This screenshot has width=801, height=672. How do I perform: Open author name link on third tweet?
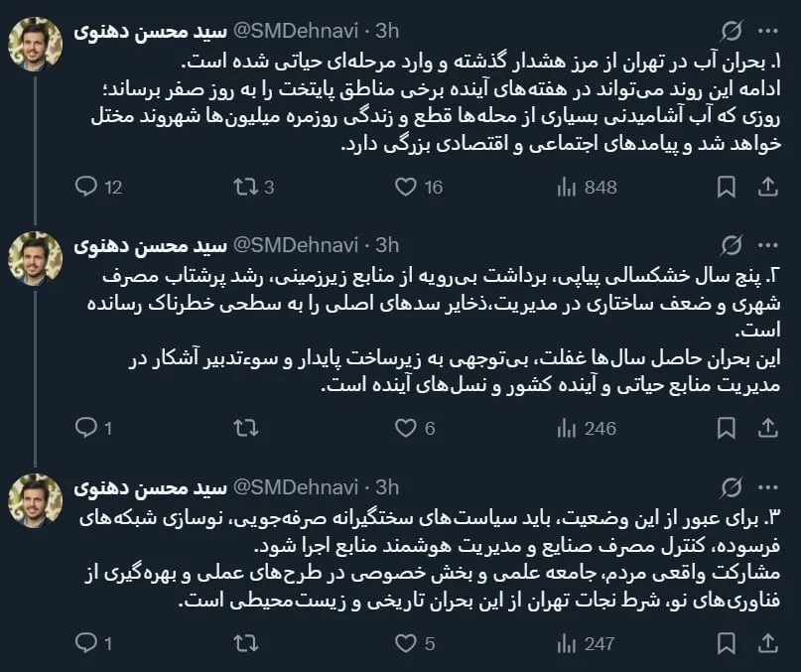150,488
